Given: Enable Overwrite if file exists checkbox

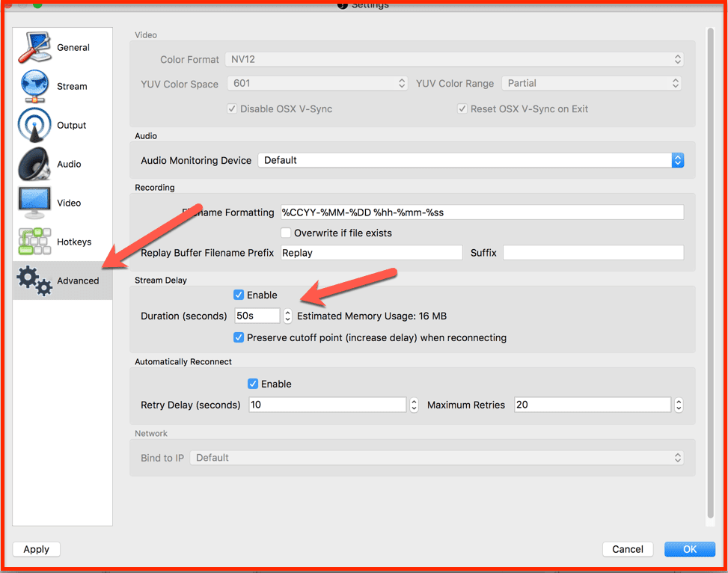Looking at the screenshot, I should [286, 233].
